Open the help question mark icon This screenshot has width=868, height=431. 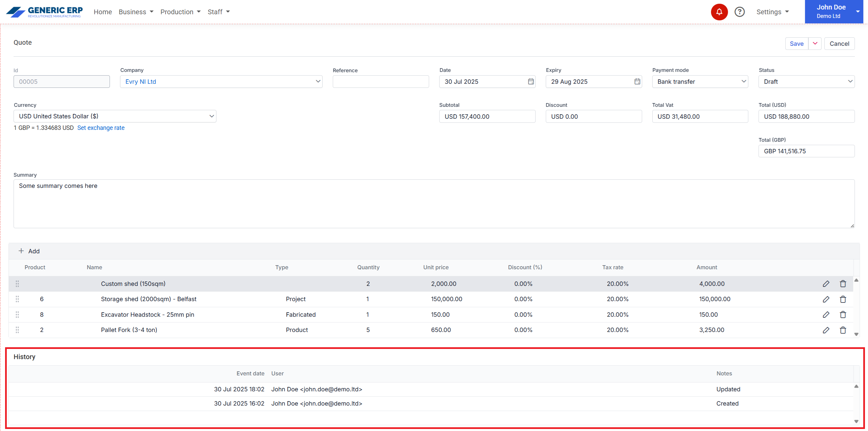coord(739,12)
